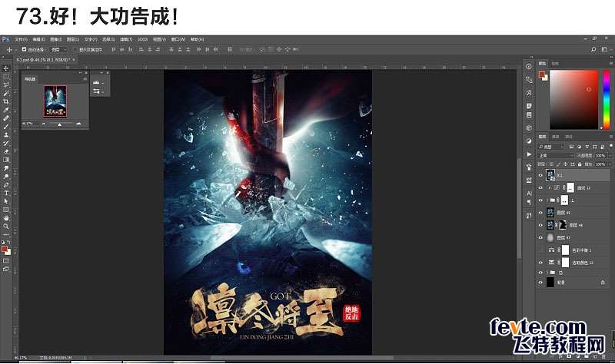
Task: Open the blend mode 正常 dropdown
Action: tap(555, 156)
